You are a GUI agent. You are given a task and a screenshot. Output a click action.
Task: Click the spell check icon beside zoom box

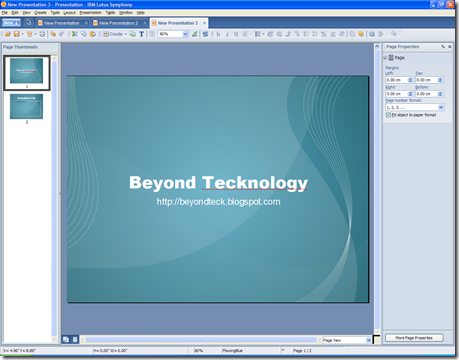click(195, 34)
